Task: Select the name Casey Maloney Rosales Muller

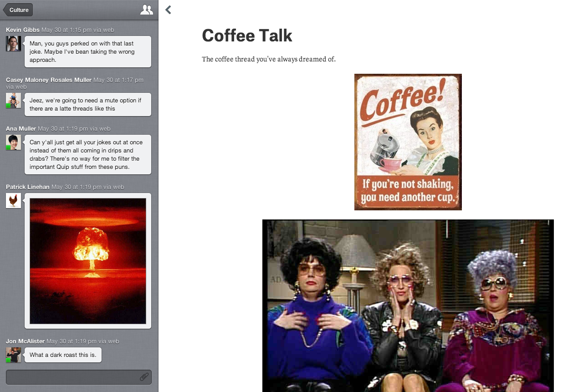Action: [x=49, y=80]
